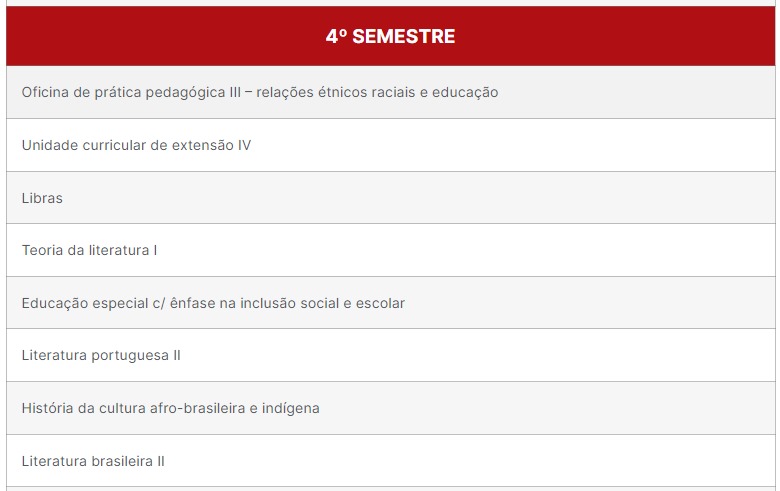Viewport: 780px width, 491px height.
Task: Select the Oficina de prática pedagógica III row
Action: (x=390, y=92)
